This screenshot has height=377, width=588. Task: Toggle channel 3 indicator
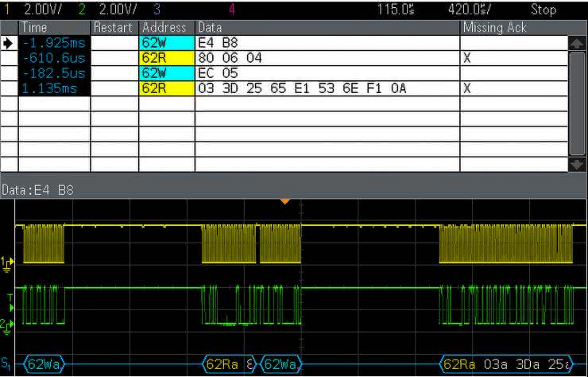[155, 10]
